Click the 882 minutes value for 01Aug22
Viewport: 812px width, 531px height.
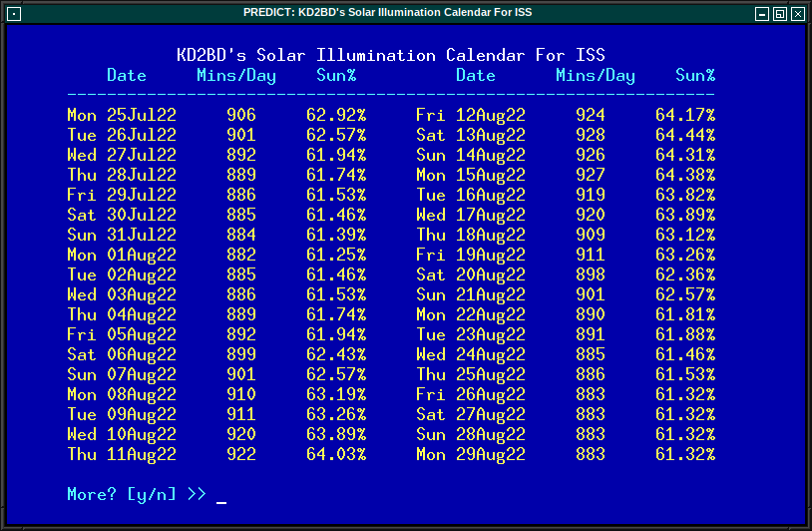(241, 255)
